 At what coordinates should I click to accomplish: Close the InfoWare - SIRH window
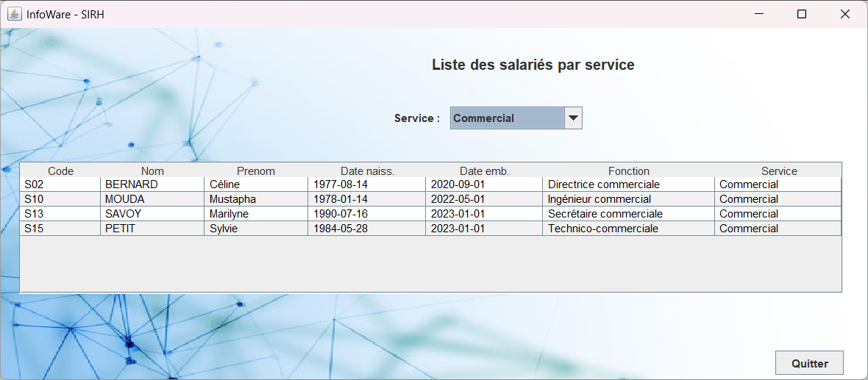(845, 15)
